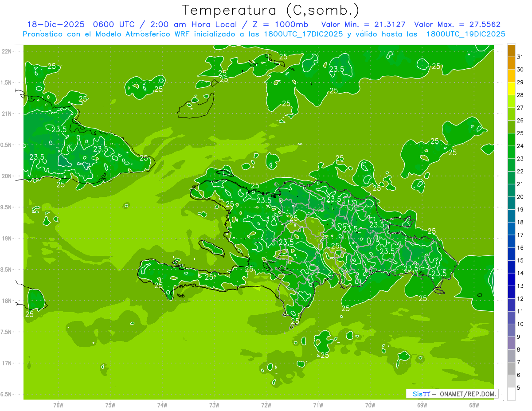
Task: Click the '18N' latitude label
Action: pyautogui.click(x=6, y=301)
